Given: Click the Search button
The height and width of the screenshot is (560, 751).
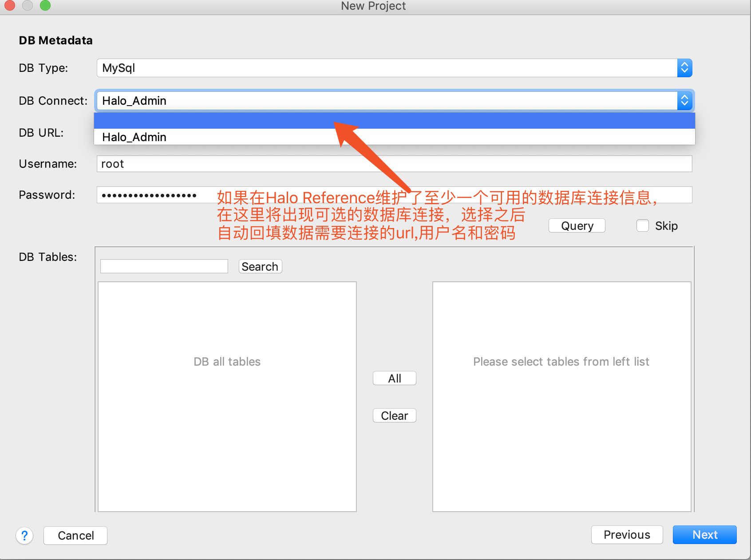Looking at the screenshot, I should coord(260,267).
